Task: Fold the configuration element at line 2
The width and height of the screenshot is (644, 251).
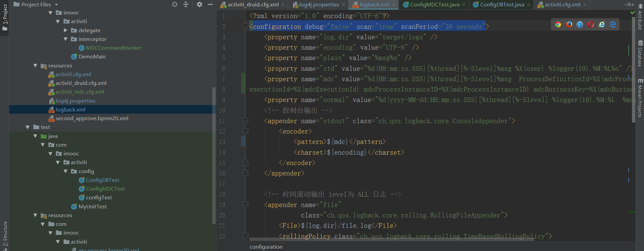Action: pos(245,26)
